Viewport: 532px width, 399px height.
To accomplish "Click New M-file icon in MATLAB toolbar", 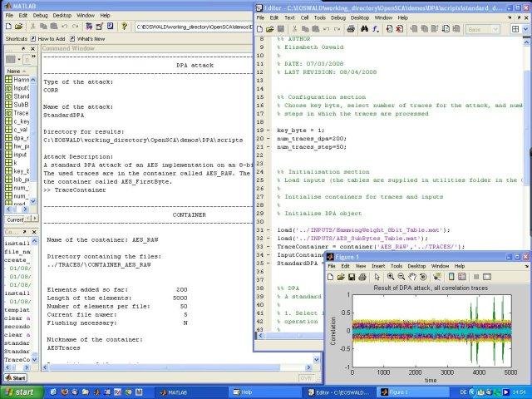I will click(9, 27).
